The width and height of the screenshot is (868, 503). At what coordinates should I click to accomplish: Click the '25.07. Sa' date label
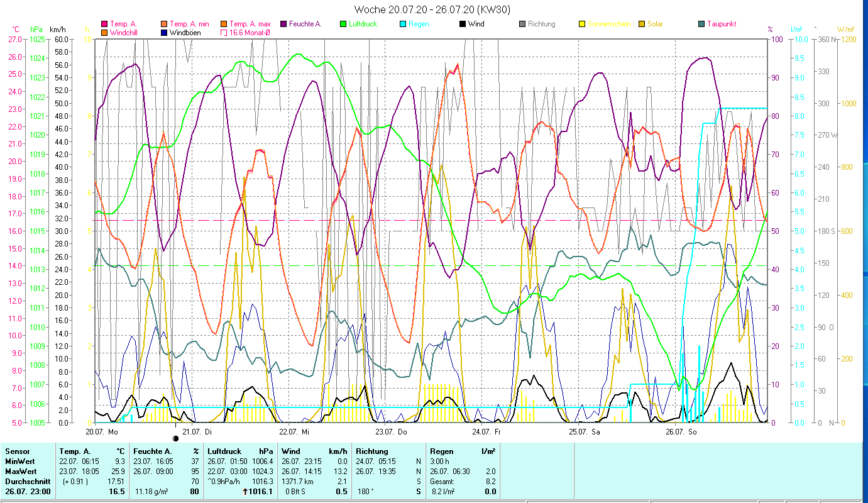point(584,432)
